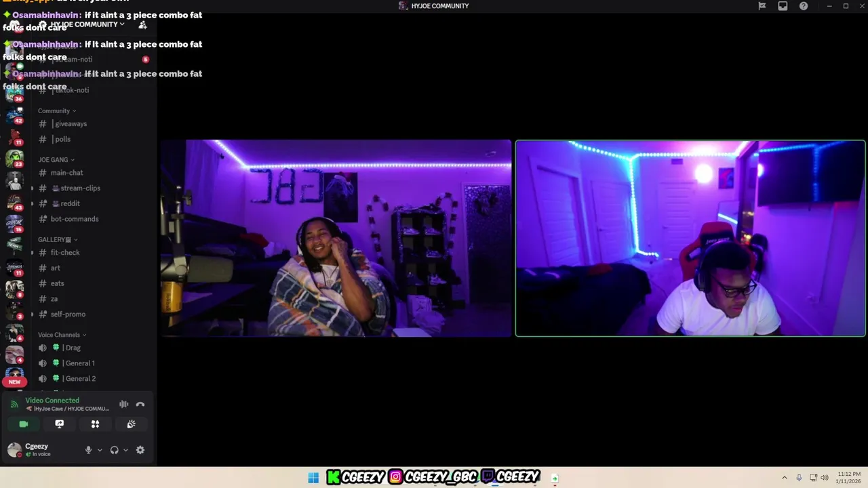Select the left video tile

336,238
